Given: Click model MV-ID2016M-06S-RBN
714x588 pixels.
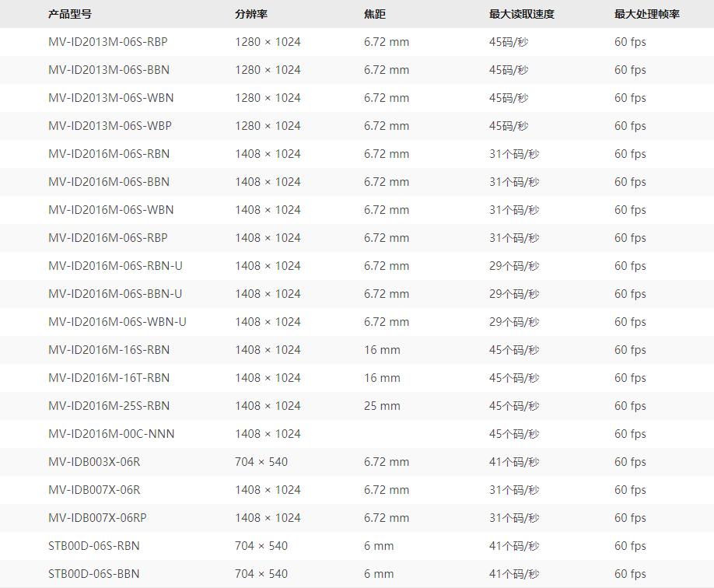Looking at the screenshot, I should click(x=108, y=154).
